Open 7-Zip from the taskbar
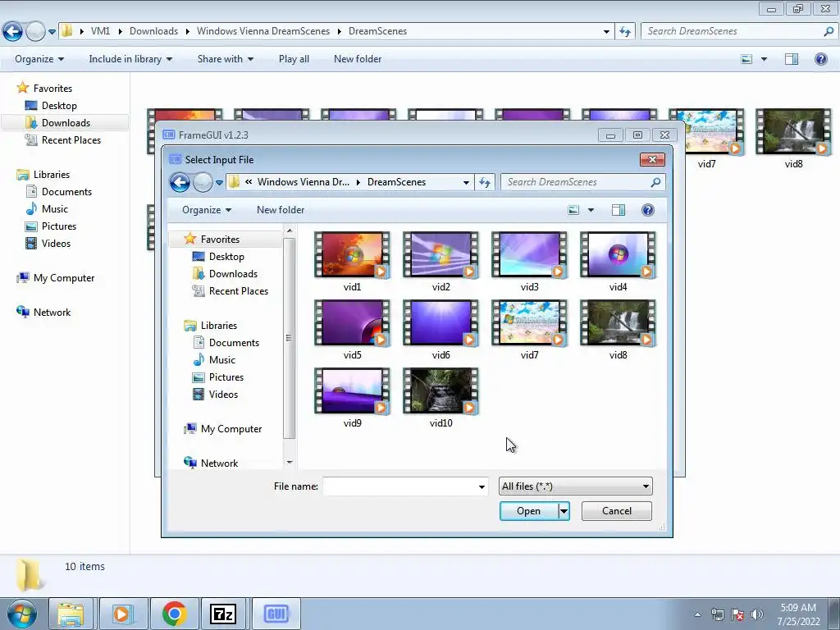The height and width of the screenshot is (630, 840). click(x=223, y=614)
